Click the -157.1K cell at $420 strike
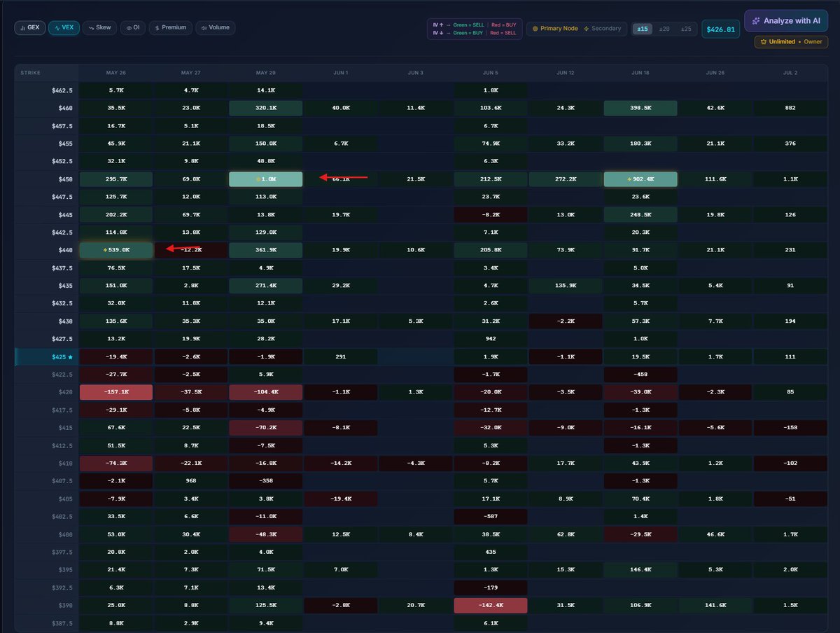The width and height of the screenshot is (840, 633). pos(116,392)
